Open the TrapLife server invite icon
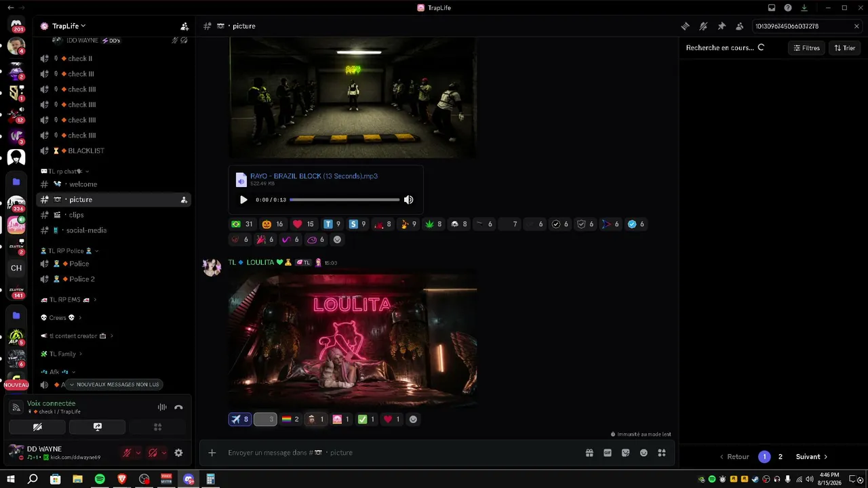This screenshot has height=488, width=868. click(184, 26)
